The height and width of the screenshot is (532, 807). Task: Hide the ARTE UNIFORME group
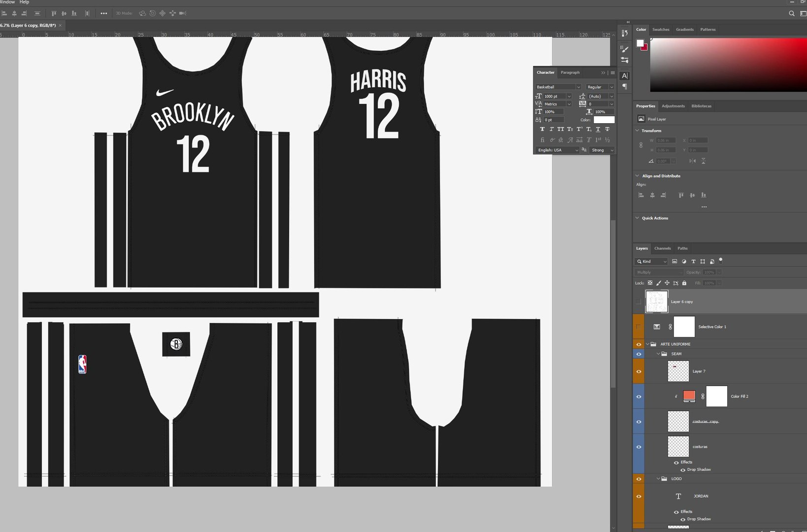point(639,344)
